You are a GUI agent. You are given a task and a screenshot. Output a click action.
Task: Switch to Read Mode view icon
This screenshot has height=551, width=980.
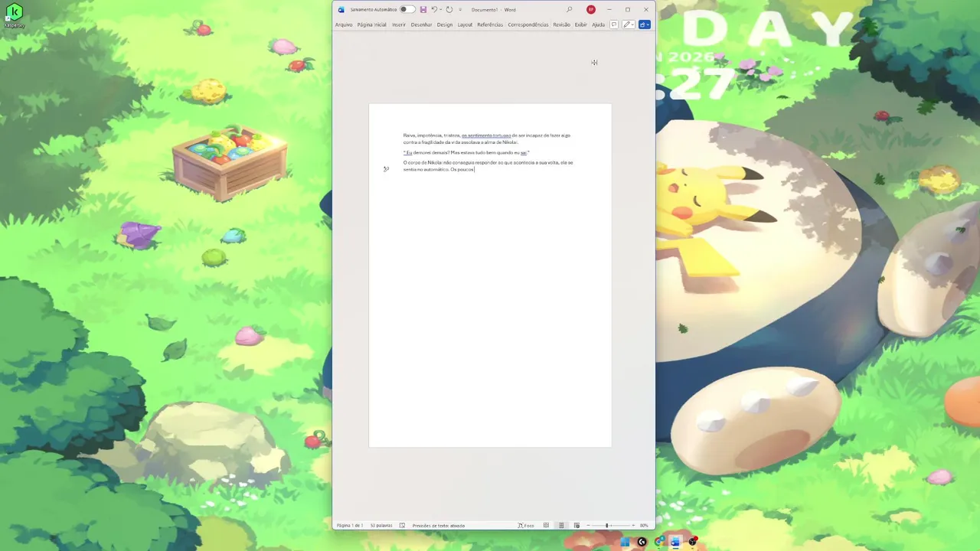pyautogui.click(x=546, y=526)
